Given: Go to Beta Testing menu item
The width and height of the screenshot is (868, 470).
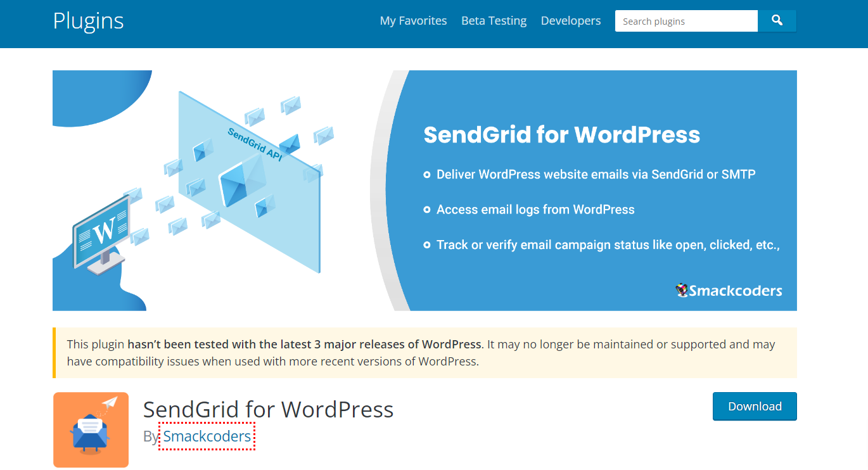Looking at the screenshot, I should pos(494,21).
